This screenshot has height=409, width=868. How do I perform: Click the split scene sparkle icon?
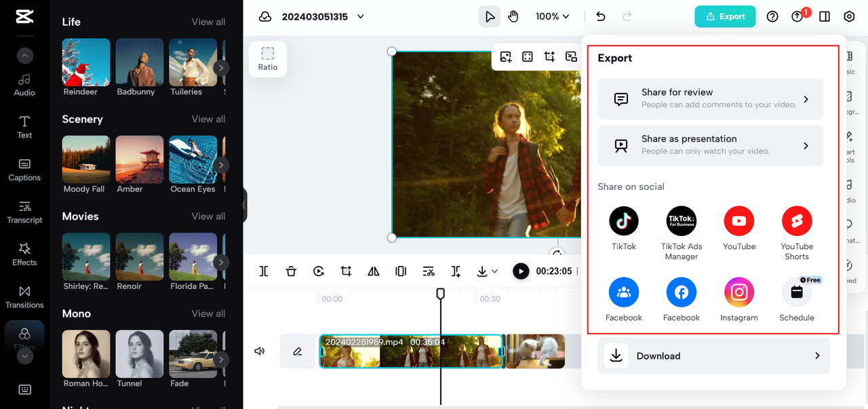[x=456, y=271]
